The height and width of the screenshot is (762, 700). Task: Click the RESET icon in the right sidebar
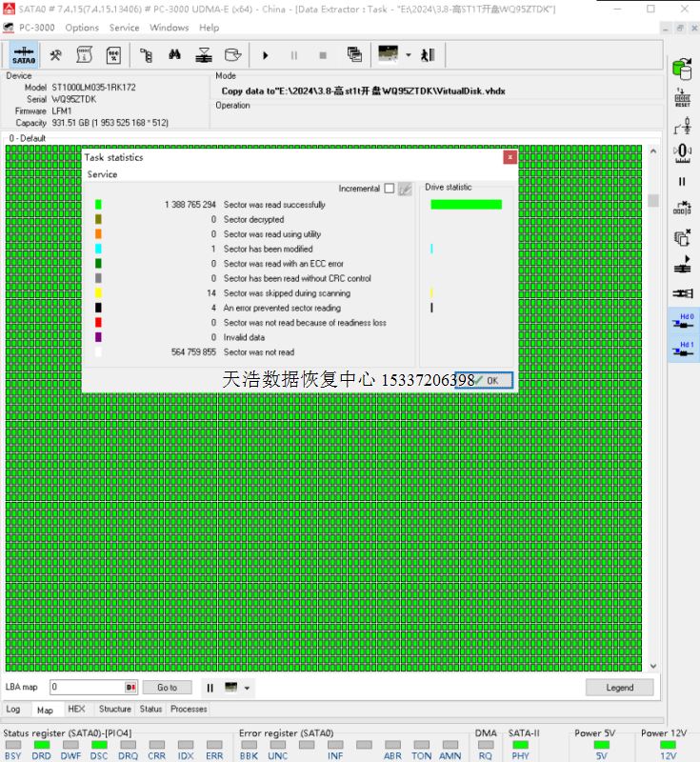coord(682,97)
